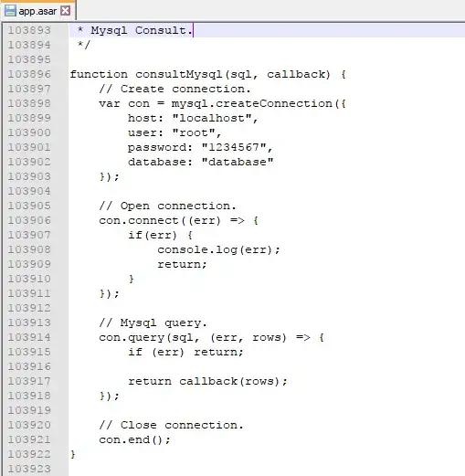465x476 pixels.
Task: Click the closing brace on line 103922
Action: pyautogui.click(x=73, y=454)
